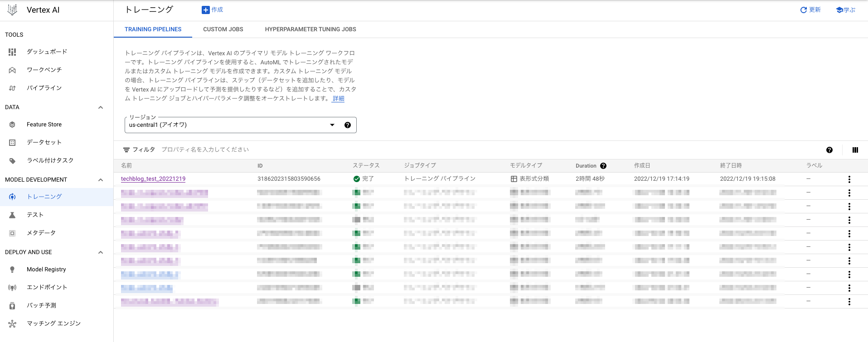Viewport: 868px width, 342px height.
Task: Click the table help icon above the list
Action: pos(829,150)
